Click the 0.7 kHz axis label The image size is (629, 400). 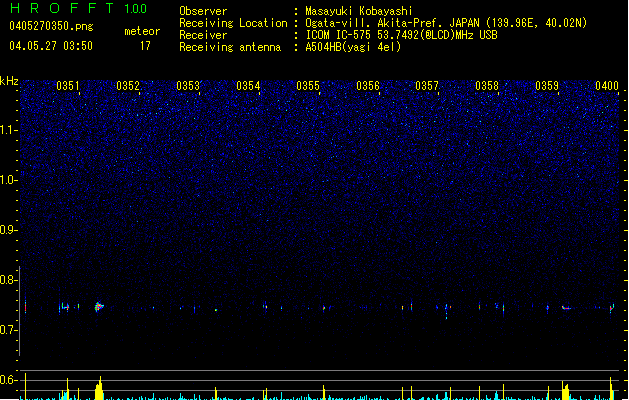8,330
